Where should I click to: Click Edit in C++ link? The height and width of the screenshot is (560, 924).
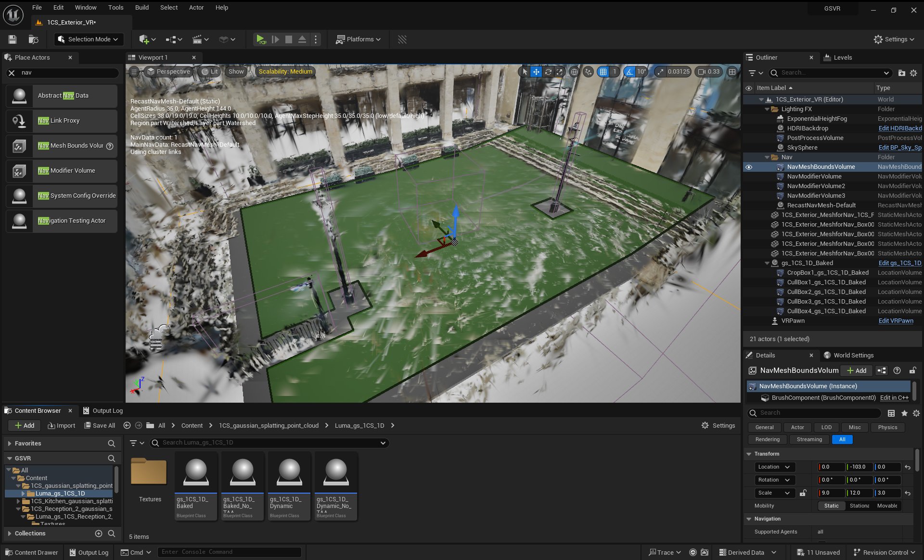pyautogui.click(x=894, y=398)
